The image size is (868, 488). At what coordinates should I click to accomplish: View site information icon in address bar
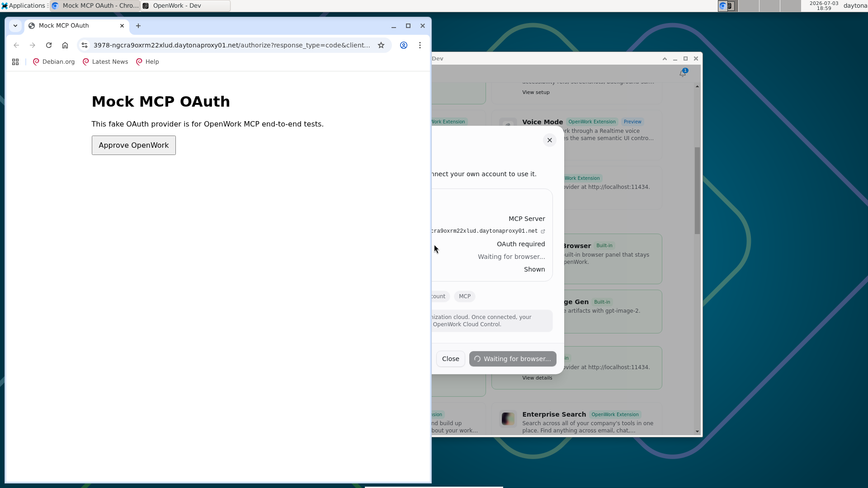85,45
